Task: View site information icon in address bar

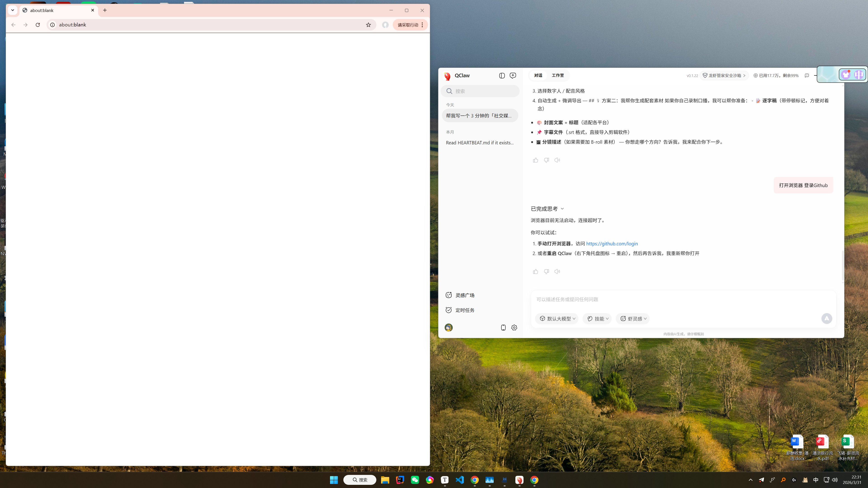Action: pyautogui.click(x=52, y=25)
